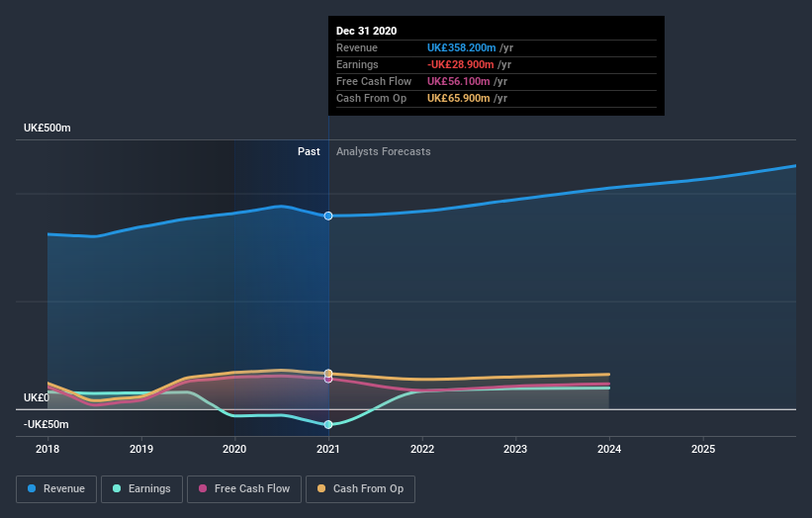Click the 'Revenue' row label in tooltip
The width and height of the screenshot is (812, 518).
tap(357, 47)
